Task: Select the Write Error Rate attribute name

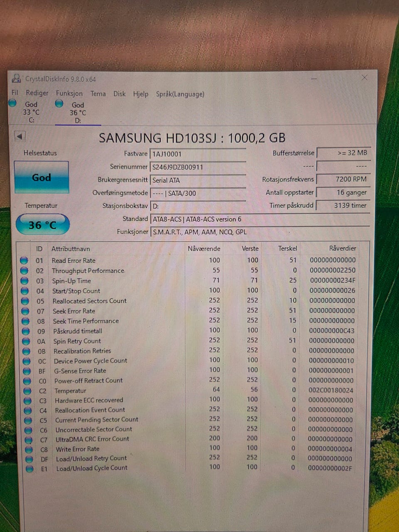Action: click(x=78, y=449)
